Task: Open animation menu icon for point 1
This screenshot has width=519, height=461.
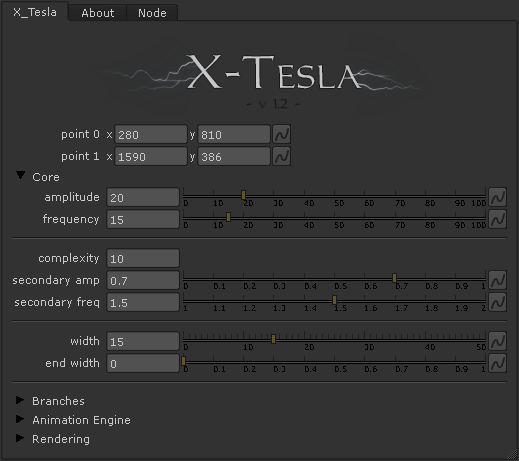Action: tap(282, 156)
